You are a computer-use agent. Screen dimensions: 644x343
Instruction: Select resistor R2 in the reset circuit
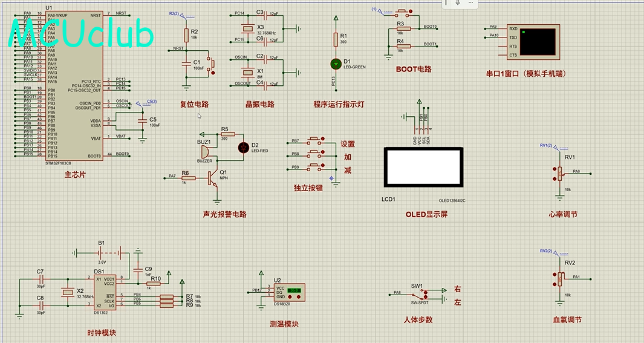coord(186,35)
